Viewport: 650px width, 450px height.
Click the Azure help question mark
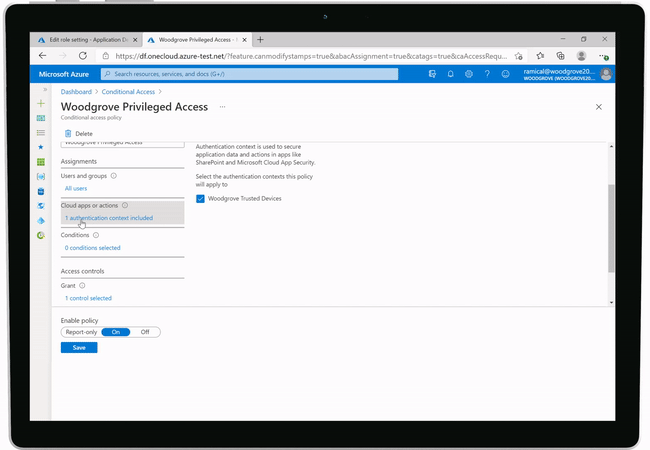(487, 74)
